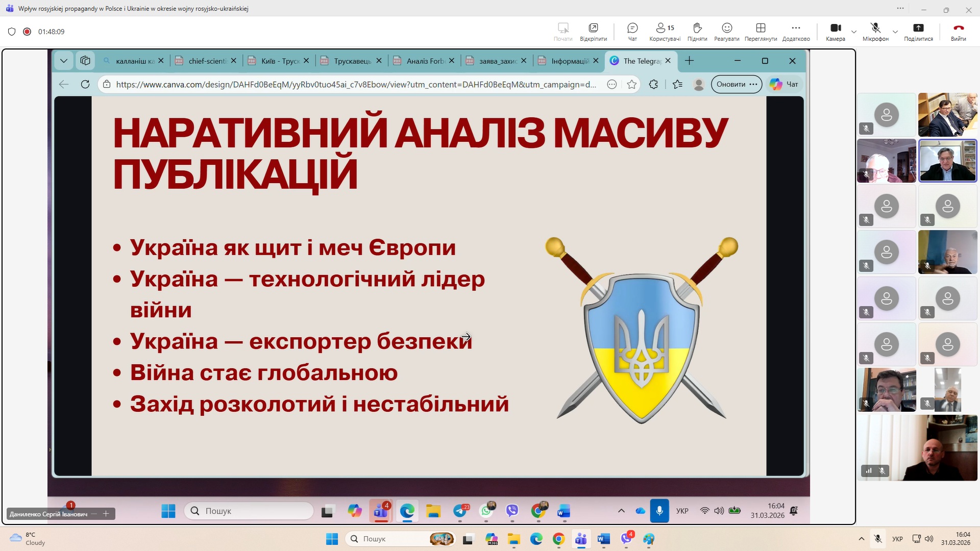Open the Copilot Чат button in browser
The width and height of the screenshot is (980, 551).
point(784,84)
